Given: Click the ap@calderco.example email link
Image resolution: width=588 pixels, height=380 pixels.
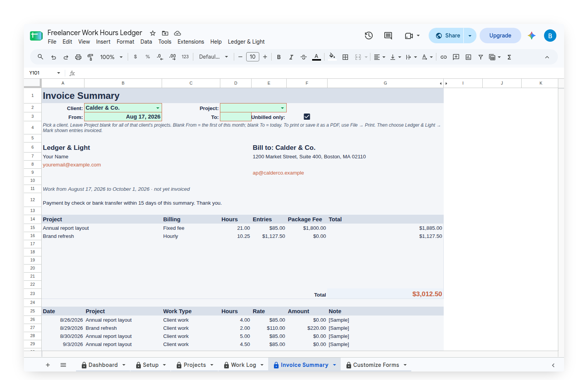Looking at the screenshot, I should click(278, 173).
